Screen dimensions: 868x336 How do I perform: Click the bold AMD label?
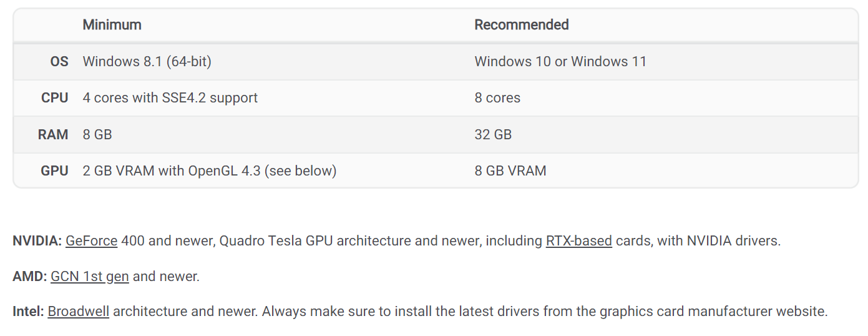29,276
